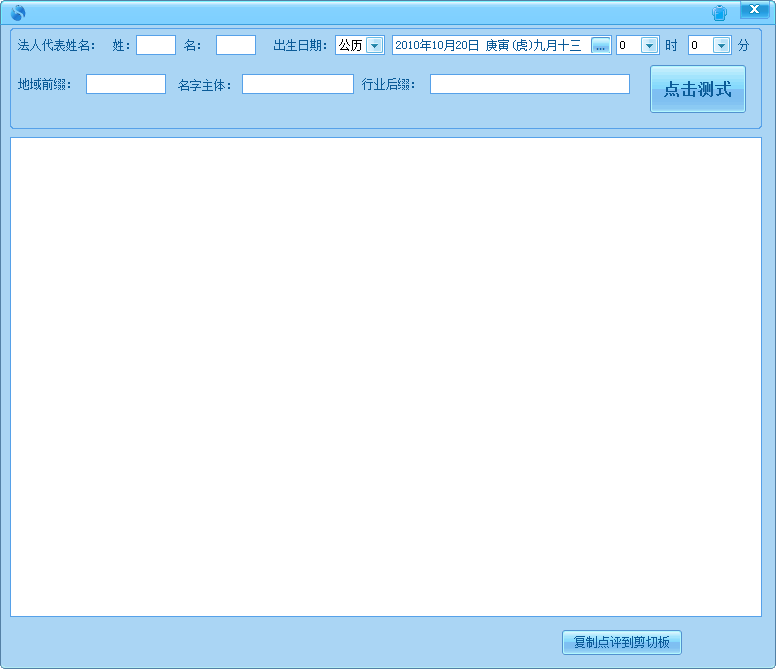The height and width of the screenshot is (669, 776).
Task: Expand the minute (分) dropdown
Action: point(721,45)
